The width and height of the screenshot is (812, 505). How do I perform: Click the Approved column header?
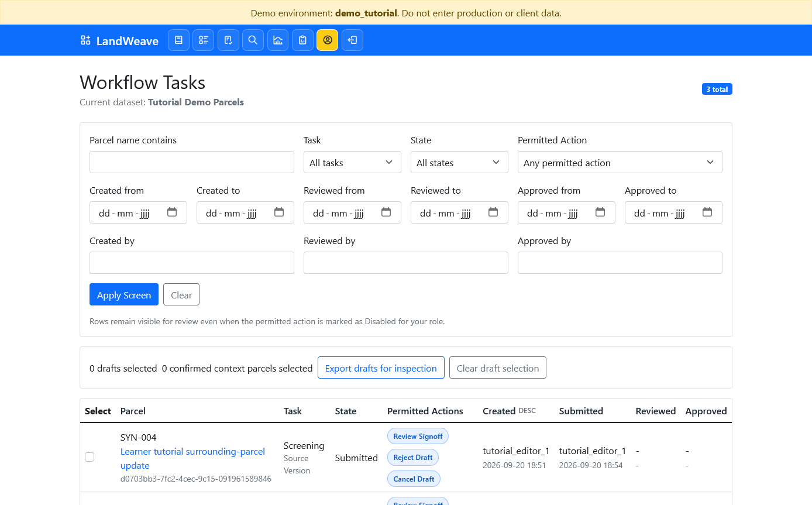(x=706, y=411)
